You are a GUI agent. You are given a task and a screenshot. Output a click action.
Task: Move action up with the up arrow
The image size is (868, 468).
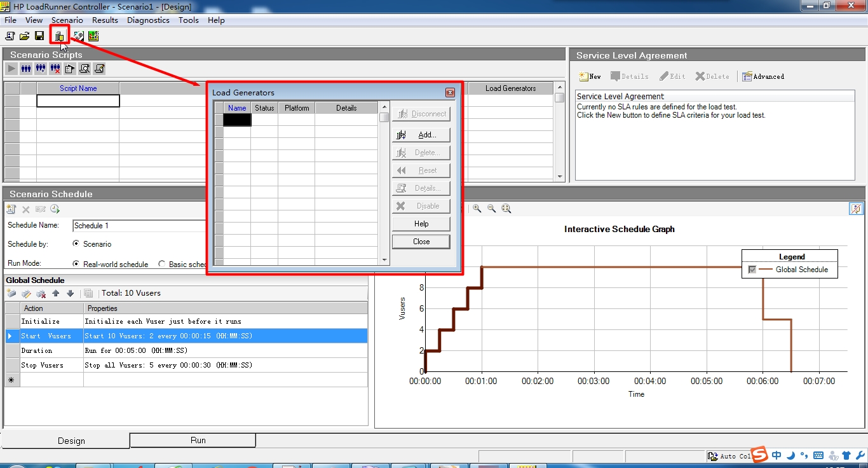point(56,294)
